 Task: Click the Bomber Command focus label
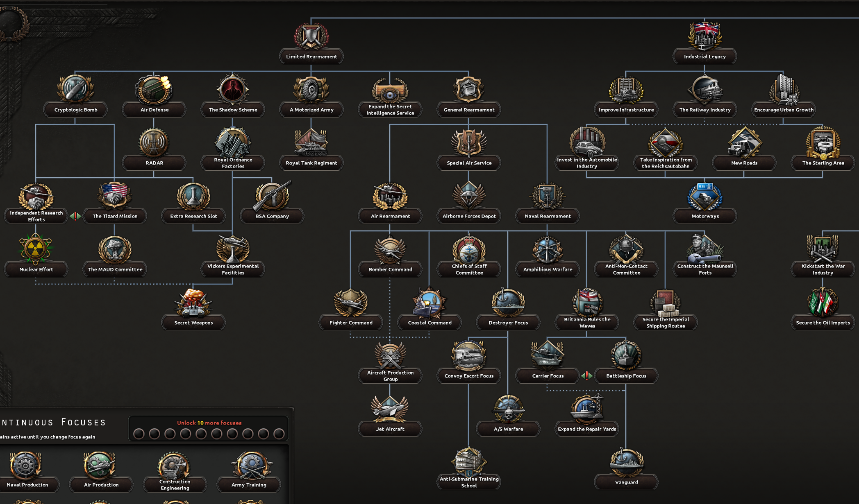pyautogui.click(x=390, y=269)
